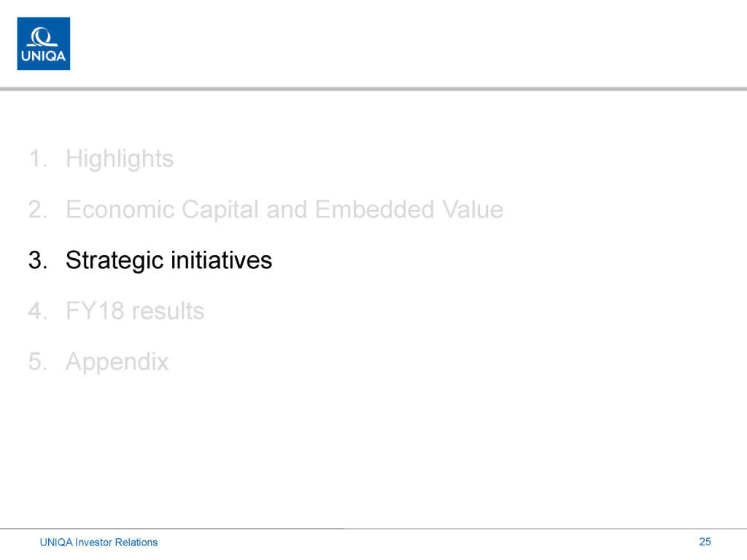Jump to the Appendix section
Image resolution: width=747 pixels, height=560 pixels.
[117, 362]
